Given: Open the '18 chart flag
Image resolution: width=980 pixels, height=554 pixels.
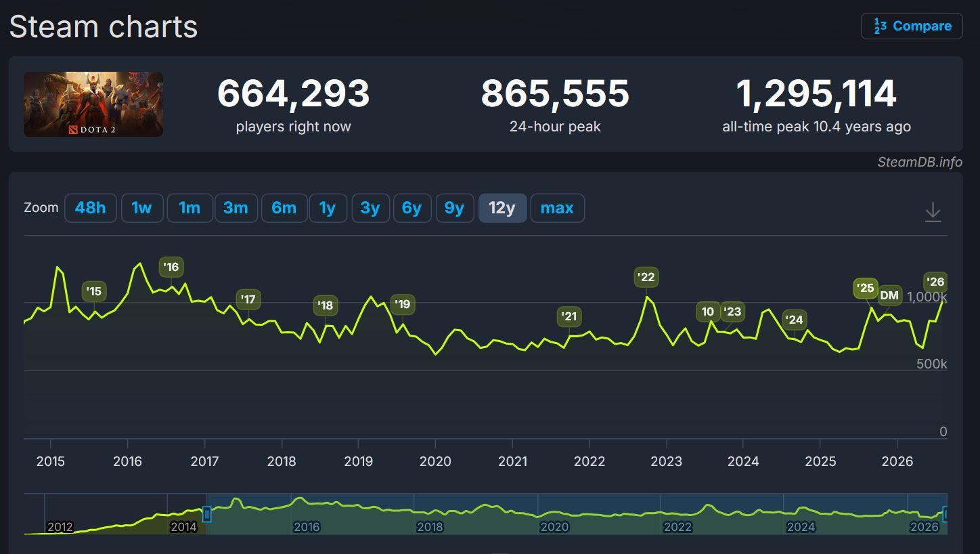Looking at the screenshot, I should pos(326,305).
